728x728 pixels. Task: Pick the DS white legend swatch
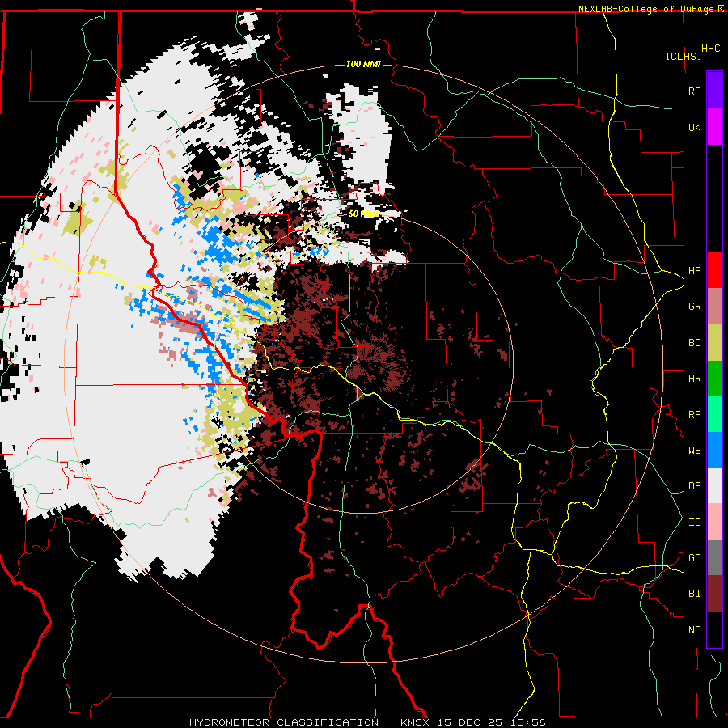click(x=714, y=485)
